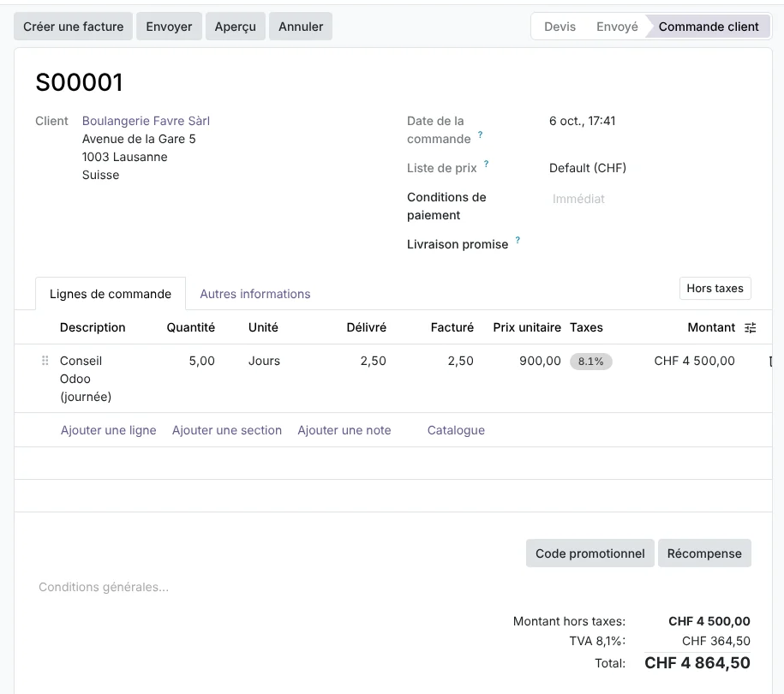The width and height of the screenshot is (784, 694).
Task: Click Envoyer button
Action: click(x=169, y=27)
